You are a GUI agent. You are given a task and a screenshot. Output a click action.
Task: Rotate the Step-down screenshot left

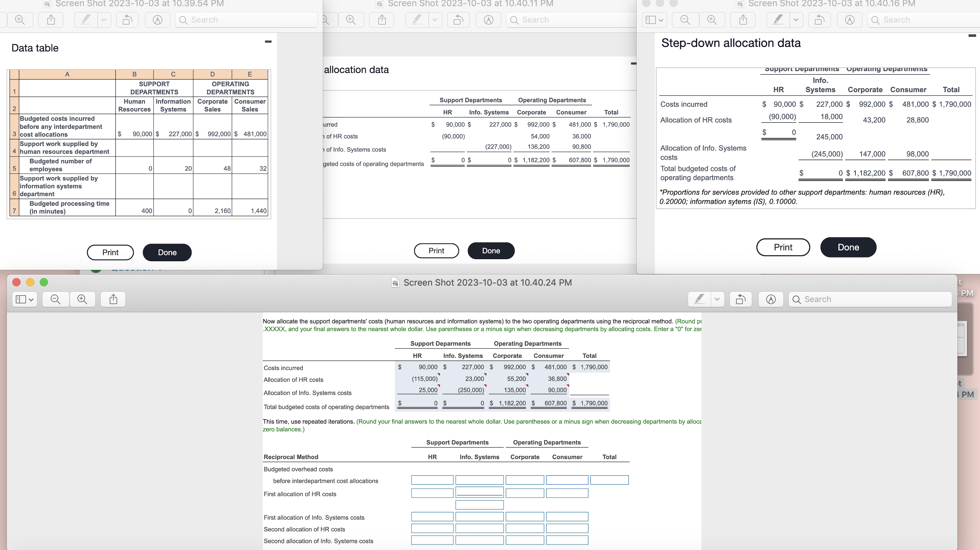click(x=819, y=20)
